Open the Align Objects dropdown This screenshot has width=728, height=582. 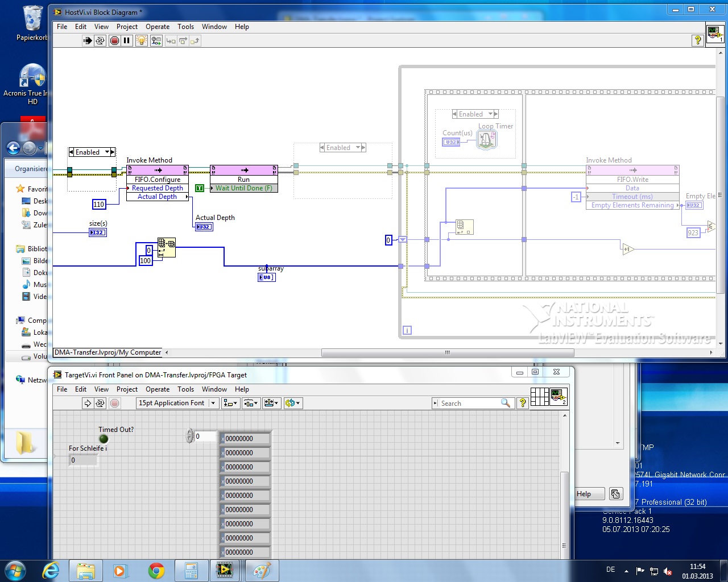230,403
